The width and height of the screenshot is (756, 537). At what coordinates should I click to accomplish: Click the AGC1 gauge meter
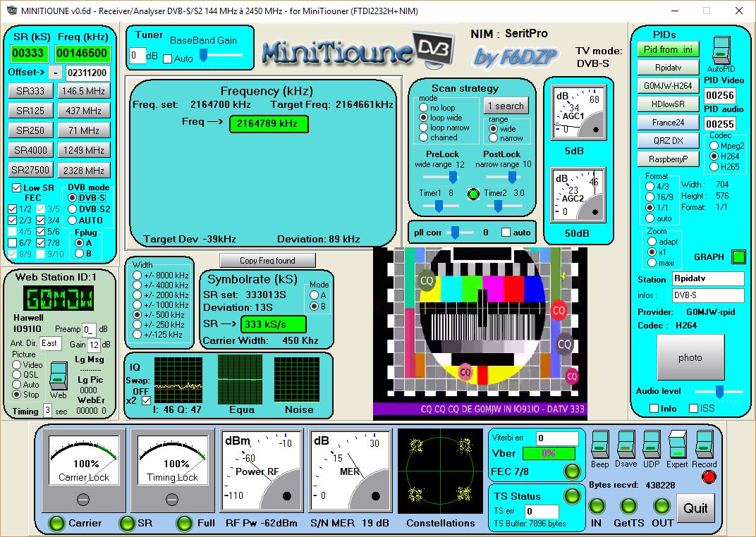(578, 113)
